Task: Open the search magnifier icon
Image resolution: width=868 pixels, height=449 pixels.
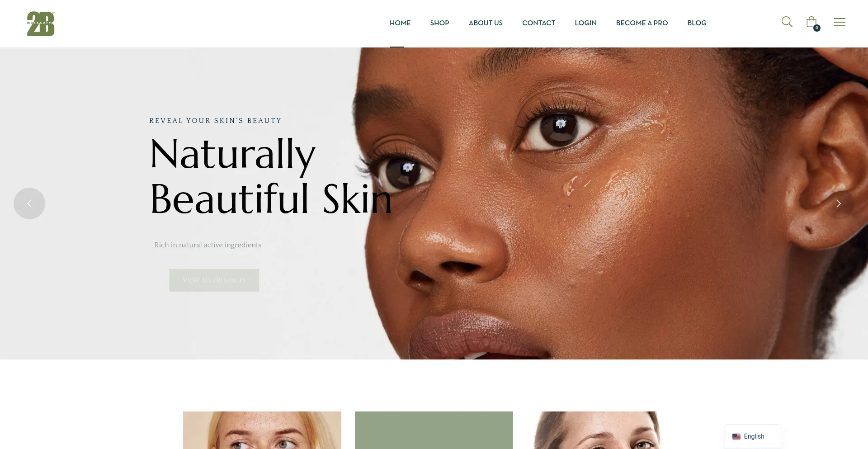Action: pos(787,22)
